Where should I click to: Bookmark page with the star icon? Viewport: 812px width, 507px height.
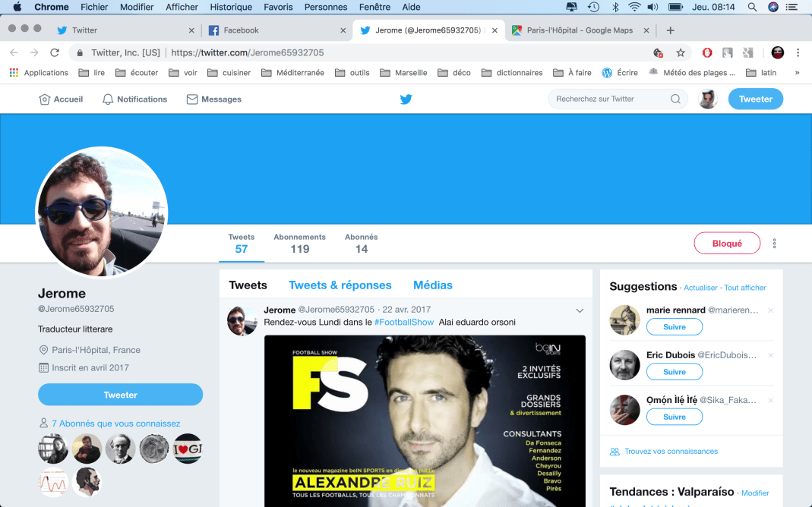pos(681,53)
